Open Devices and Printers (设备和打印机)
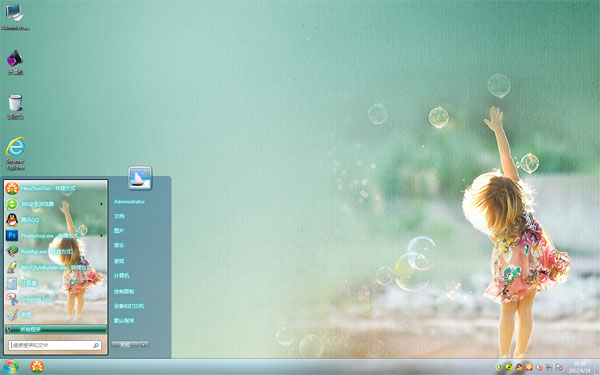600x375 pixels. 129,306
